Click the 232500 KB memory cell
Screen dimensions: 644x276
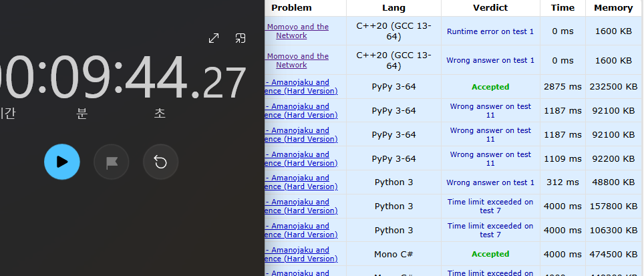613,87
